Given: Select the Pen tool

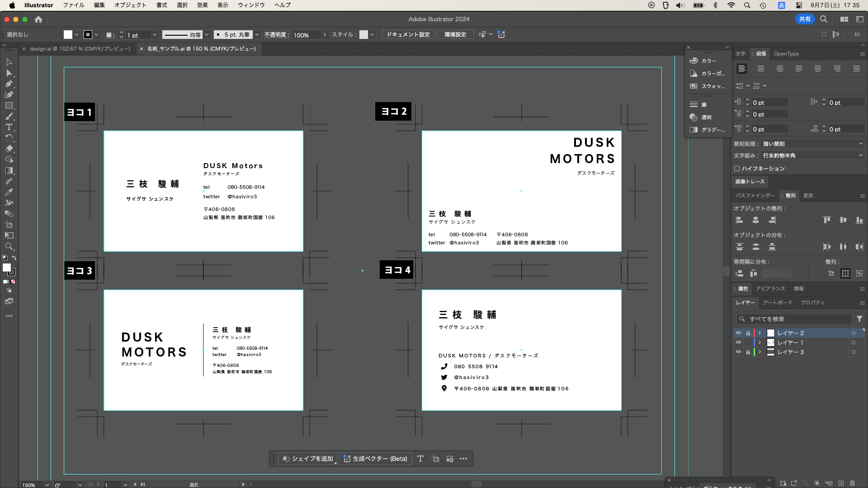Looking at the screenshot, I should click(x=9, y=84).
